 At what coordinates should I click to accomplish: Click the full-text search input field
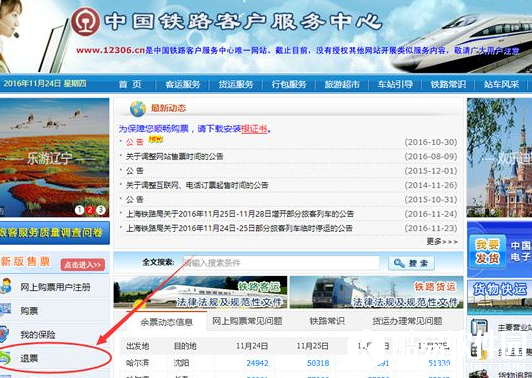(x=281, y=263)
